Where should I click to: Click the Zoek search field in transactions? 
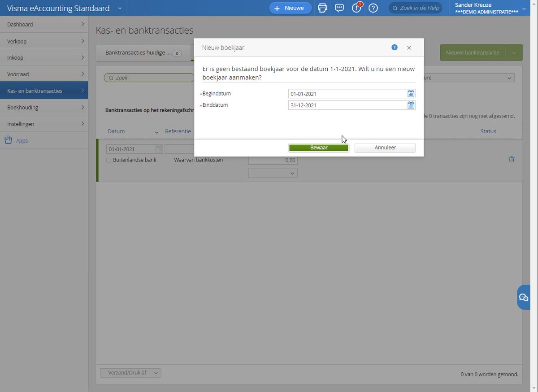point(149,78)
